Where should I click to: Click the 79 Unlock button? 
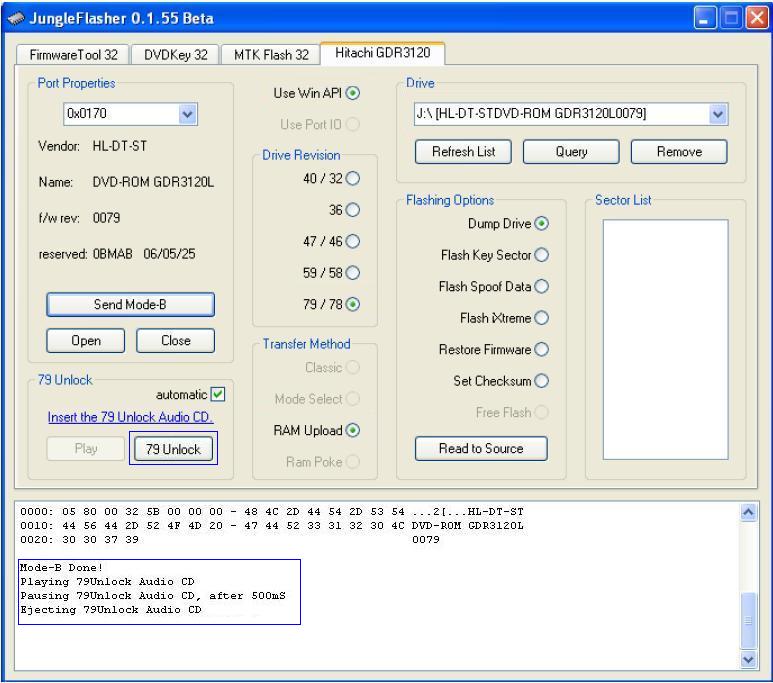click(x=172, y=449)
